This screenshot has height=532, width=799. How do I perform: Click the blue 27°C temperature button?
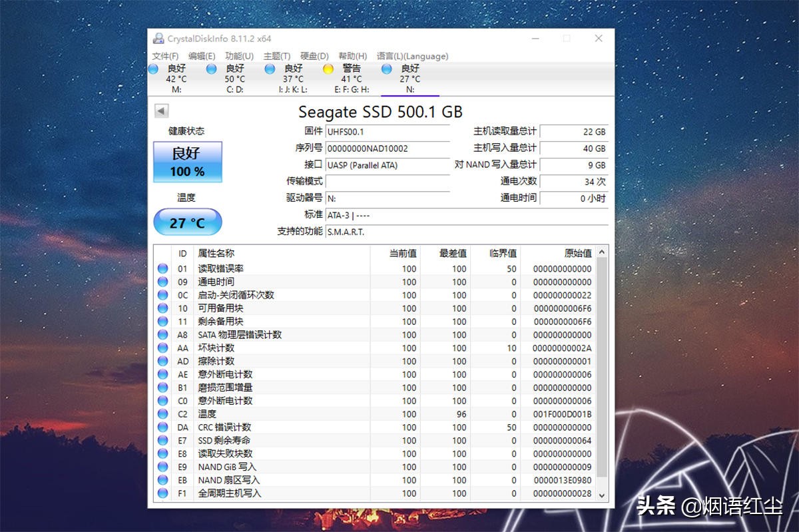187,222
